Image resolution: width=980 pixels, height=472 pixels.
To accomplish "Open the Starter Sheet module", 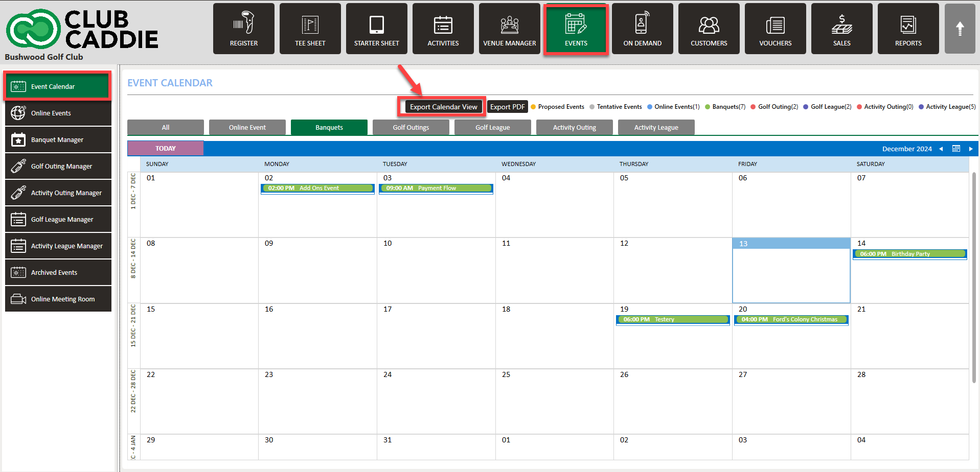I will coord(377,29).
